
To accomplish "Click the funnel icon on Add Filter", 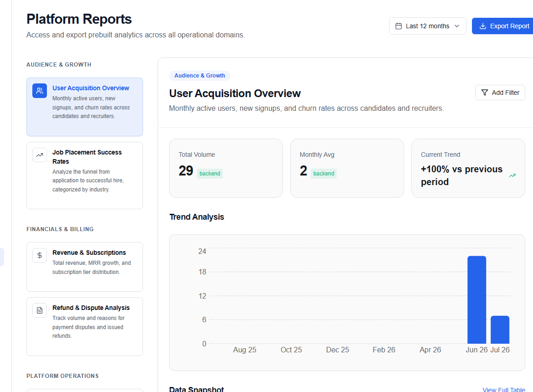I will click(485, 93).
